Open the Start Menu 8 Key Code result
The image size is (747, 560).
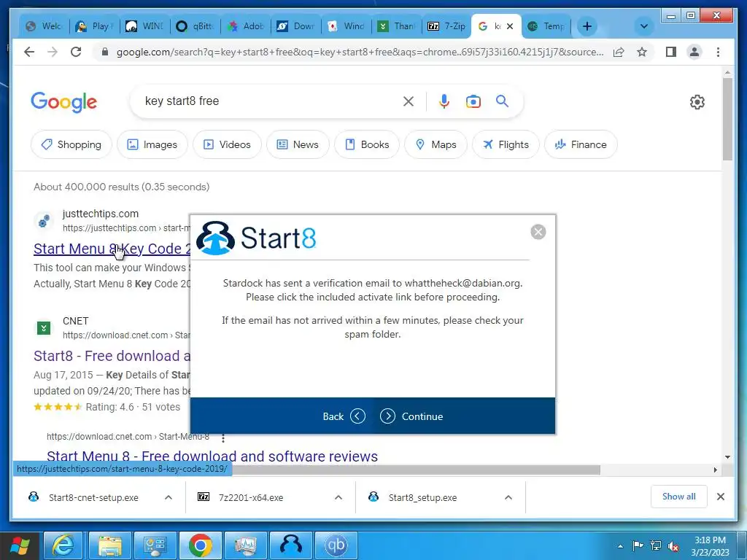(112, 249)
